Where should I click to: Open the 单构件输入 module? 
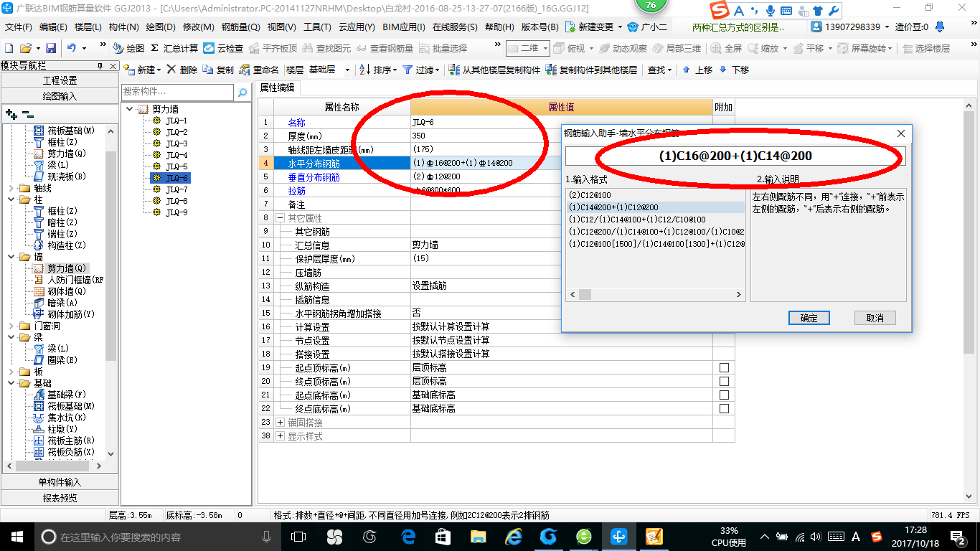click(60, 482)
